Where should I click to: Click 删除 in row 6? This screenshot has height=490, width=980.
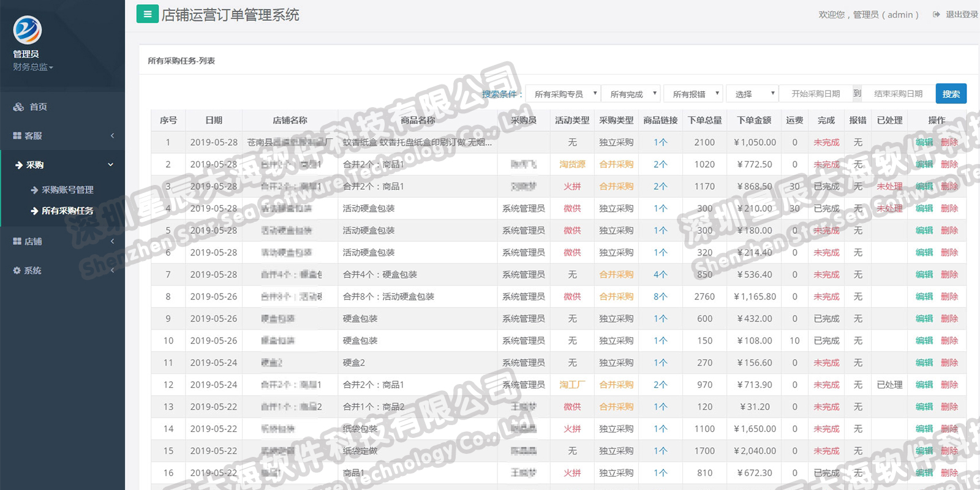coord(949,252)
